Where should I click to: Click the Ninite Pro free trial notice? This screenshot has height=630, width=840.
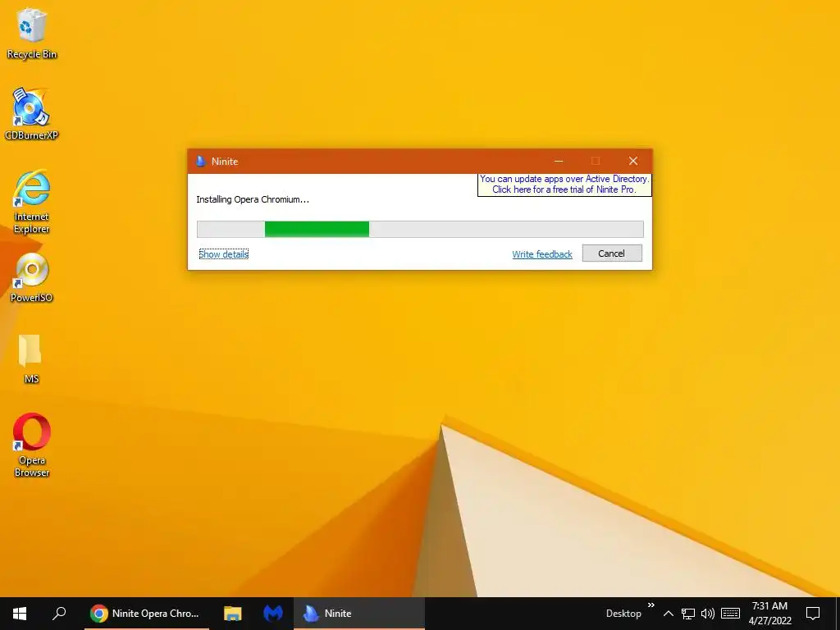[564, 185]
